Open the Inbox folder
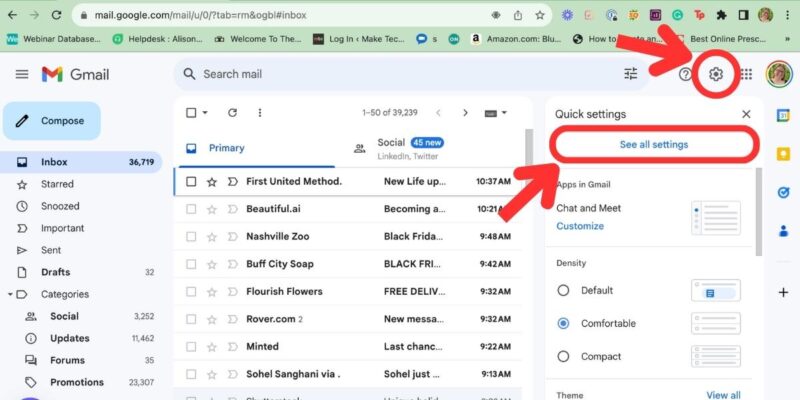 click(82, 162)
